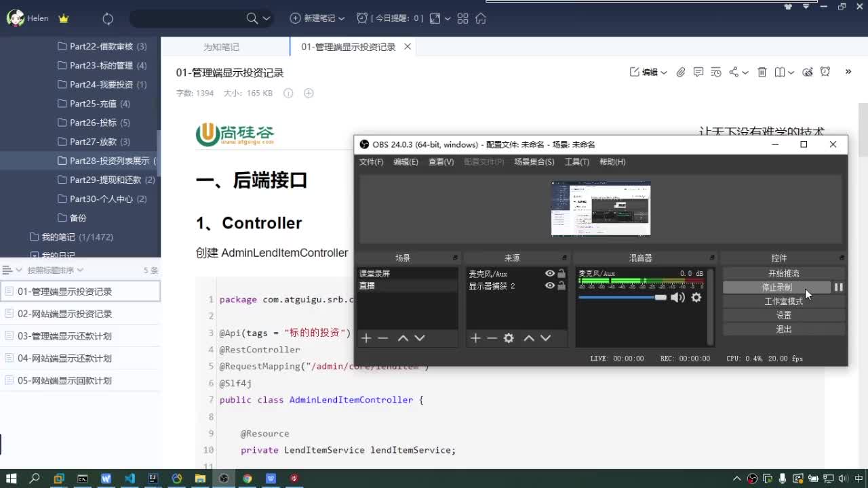The image size is (868, 488).
Task: Click the sync refresh icon beside Helen
Action: point(108,19)
